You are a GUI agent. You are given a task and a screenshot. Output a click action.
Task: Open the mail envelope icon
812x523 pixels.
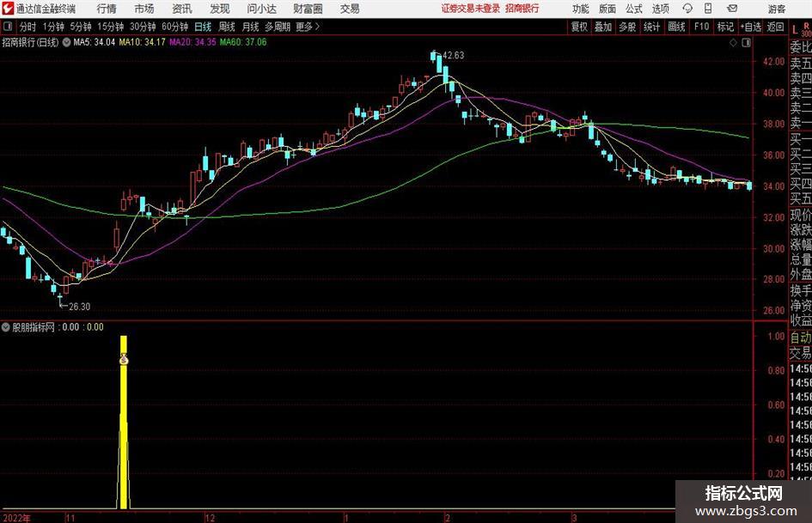pyautogui.click(x=732, y=9)
